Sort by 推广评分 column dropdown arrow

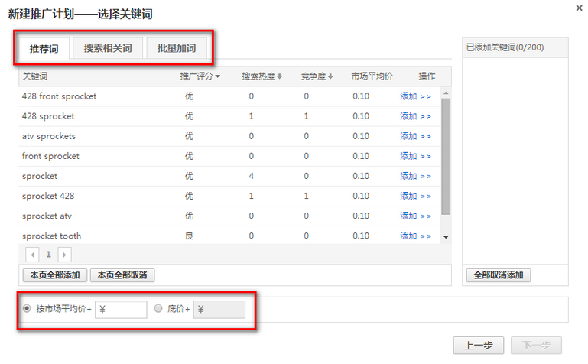coord(217,76)
